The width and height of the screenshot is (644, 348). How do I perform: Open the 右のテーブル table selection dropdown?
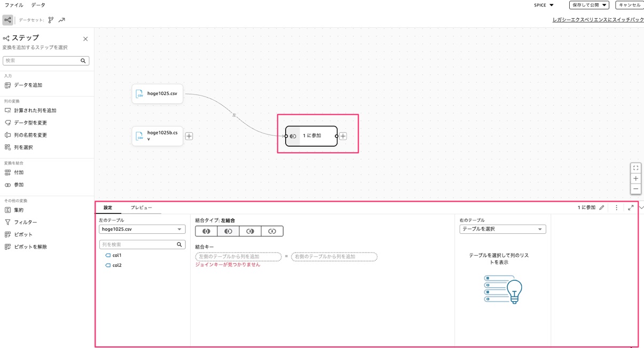click(502, 229)
